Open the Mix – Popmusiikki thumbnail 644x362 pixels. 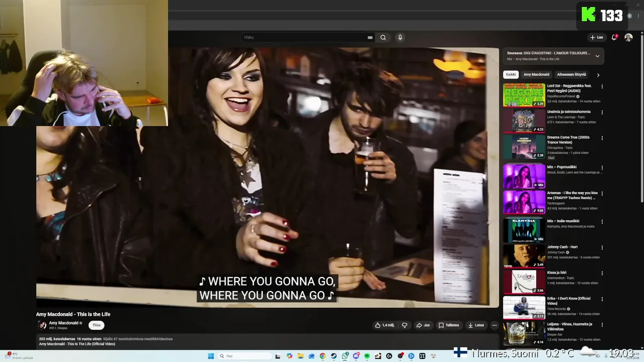point(524,176)
